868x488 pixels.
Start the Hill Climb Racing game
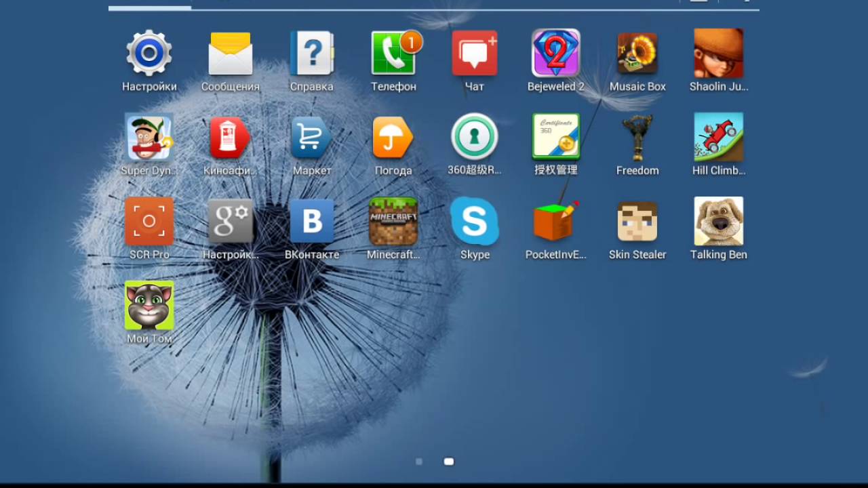click(x=719, y=137)
